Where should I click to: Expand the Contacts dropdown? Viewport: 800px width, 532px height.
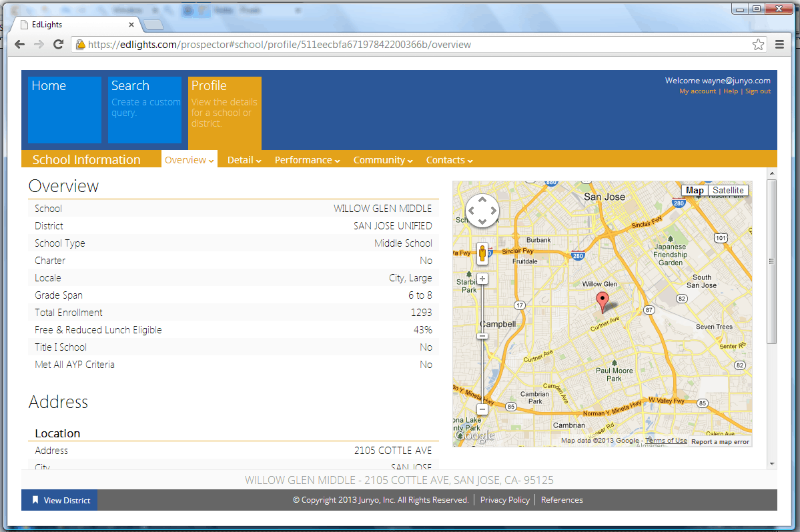click(x=450, y=160)
